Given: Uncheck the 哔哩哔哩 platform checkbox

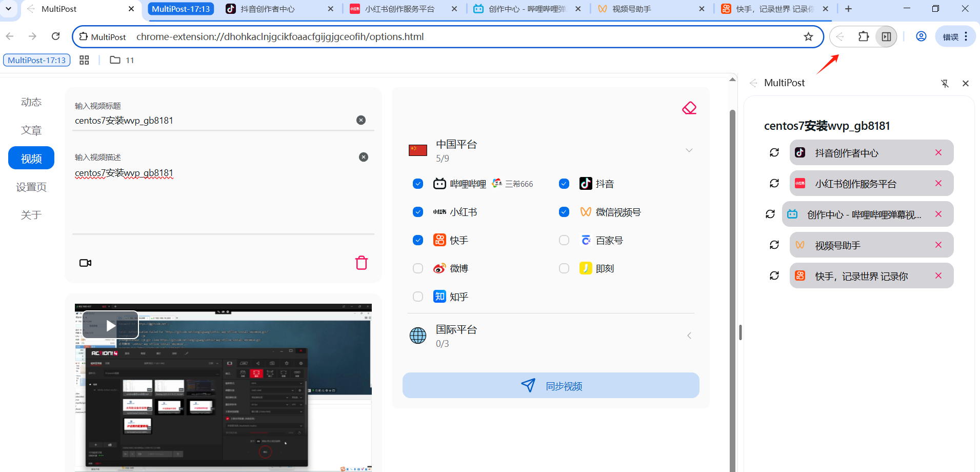Looking at the screenshot, I should click(418, 184).
